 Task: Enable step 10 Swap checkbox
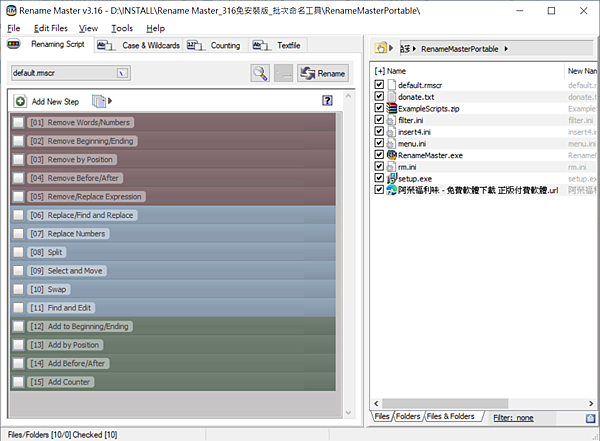click(x=18, y=289)
